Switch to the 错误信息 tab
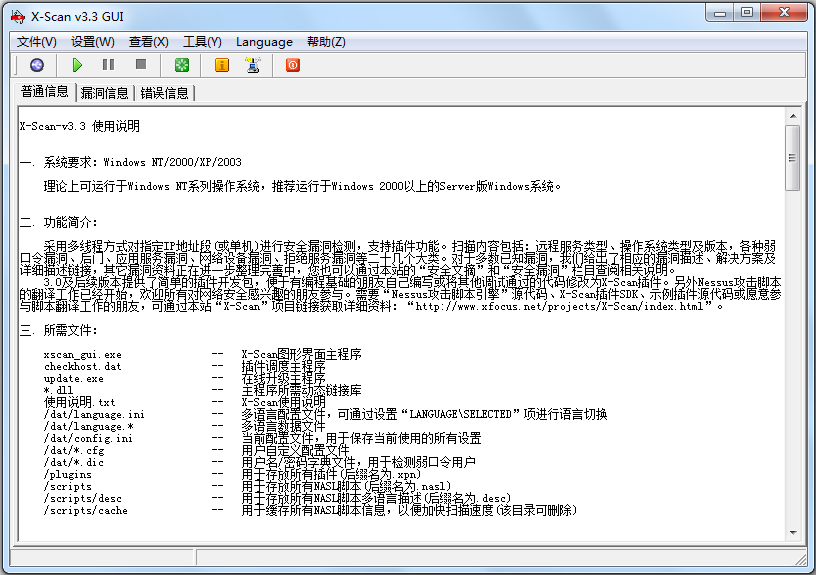This screenshot has height=575, width=816. tap(165, 93)
